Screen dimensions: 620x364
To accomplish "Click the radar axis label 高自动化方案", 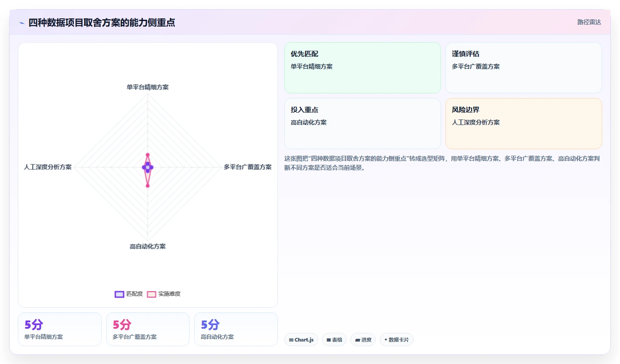I will [x=147, y=246].
